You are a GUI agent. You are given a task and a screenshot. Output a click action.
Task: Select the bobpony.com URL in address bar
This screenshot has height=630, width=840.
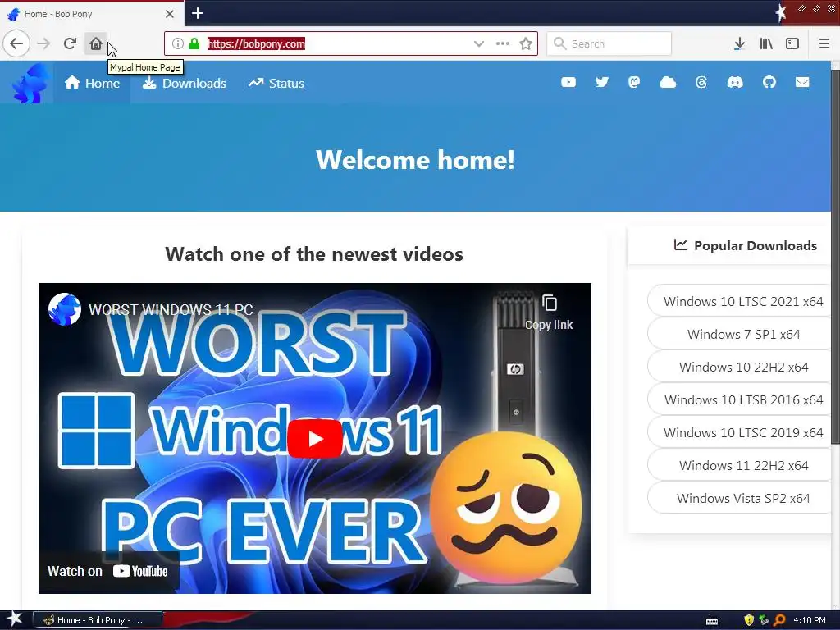tap(256, 43)
